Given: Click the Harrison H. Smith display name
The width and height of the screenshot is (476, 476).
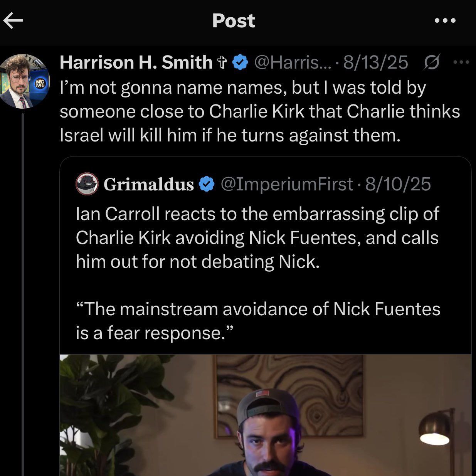Looking at the screenshot, I should click(136, 62).
